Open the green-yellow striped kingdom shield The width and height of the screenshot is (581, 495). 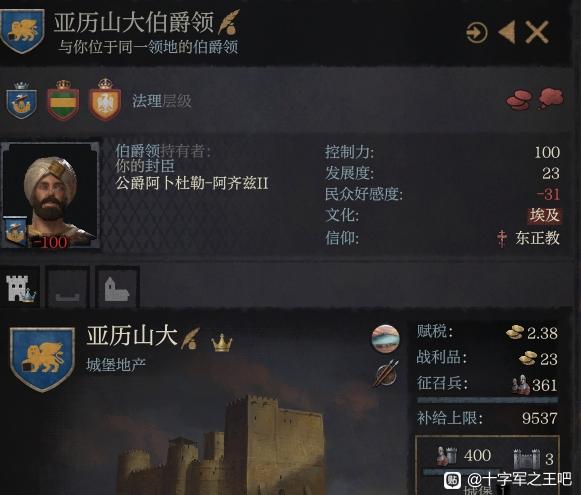(x=63, y=100)
